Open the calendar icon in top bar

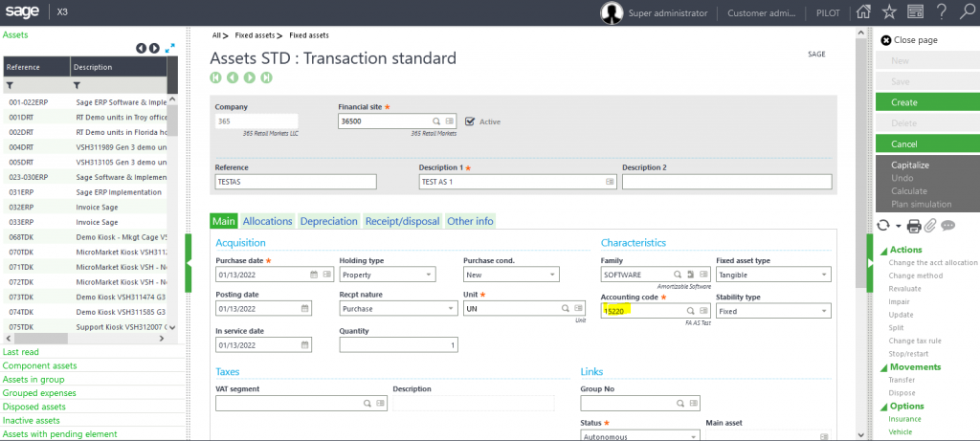tap(916, 12)
